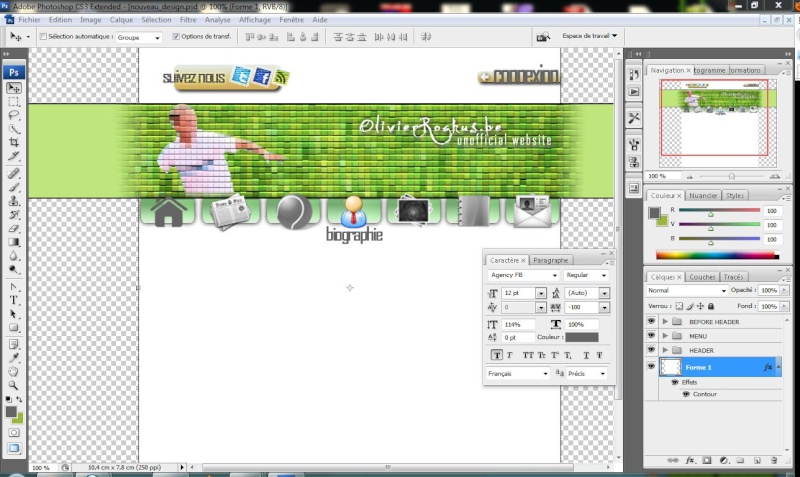
Task: Toggle lock transparent pixels icon
Action: [679, 306]
